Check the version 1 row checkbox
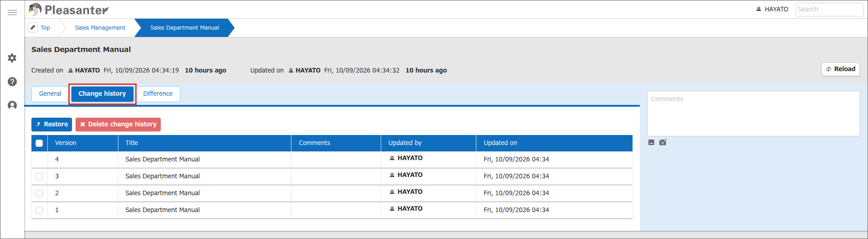The height and width of the screenshot is (239, 868). pyautogui.click(x=39, y=210)
